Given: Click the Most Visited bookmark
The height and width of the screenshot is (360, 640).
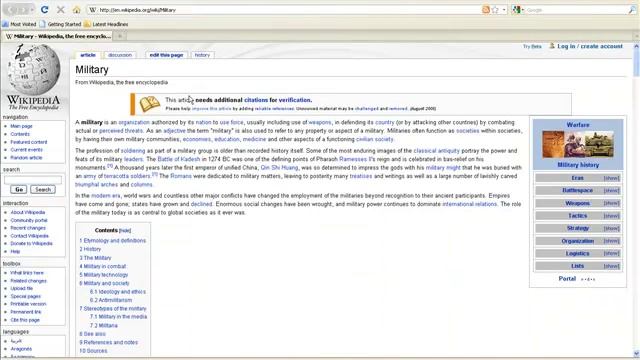Looking at the screenshot, I should coord(20,24).
